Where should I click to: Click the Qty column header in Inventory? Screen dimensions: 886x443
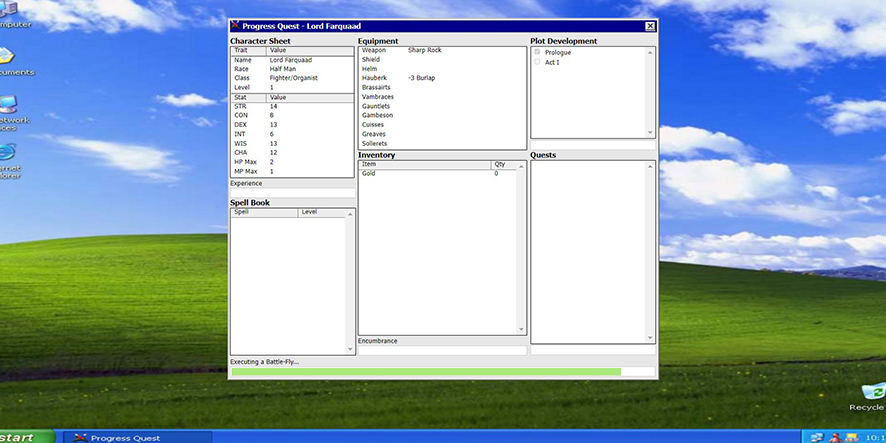503,164
